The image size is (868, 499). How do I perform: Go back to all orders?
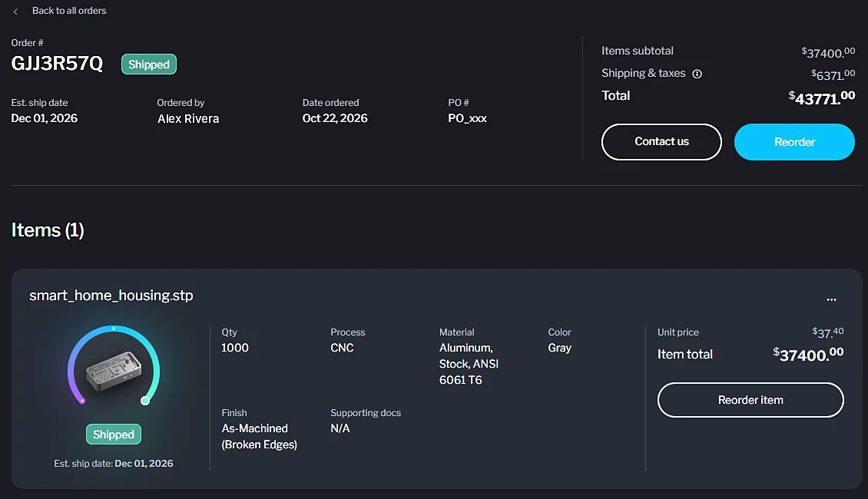tap(68, 11)
